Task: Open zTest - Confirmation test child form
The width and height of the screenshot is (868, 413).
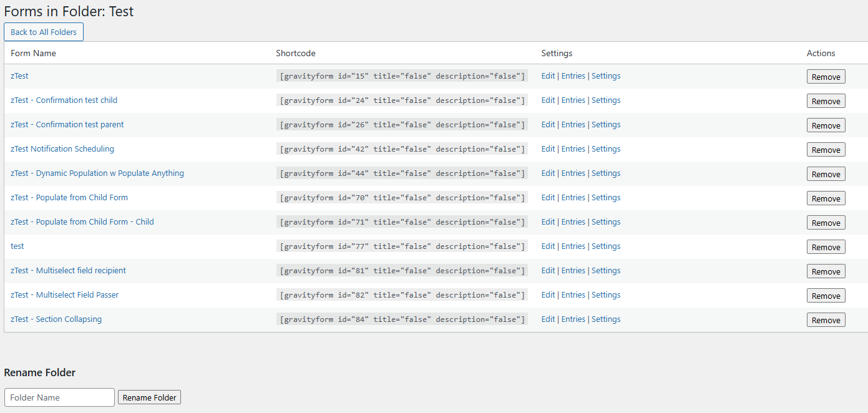Action: click(64, 100)
